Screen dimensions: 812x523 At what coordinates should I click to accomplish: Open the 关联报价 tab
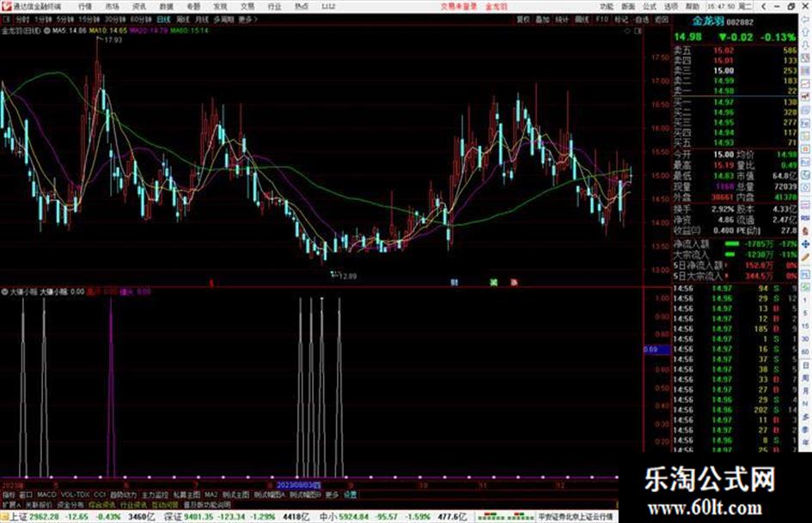coord(39,504)
